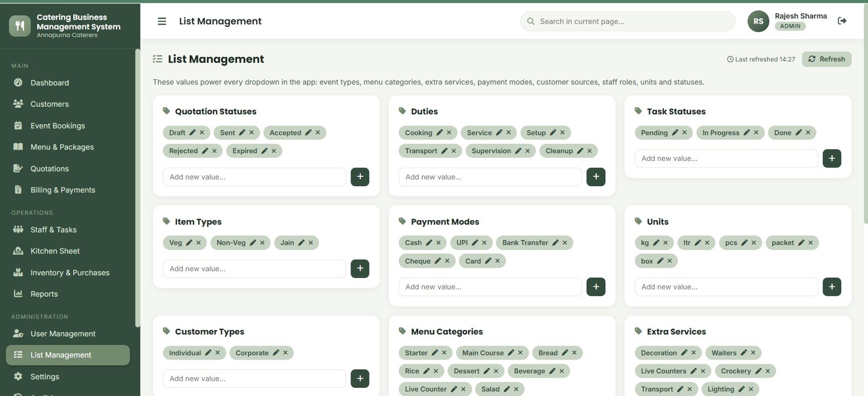The image size is (868, 396).
Task: Click plus button in Item Types card
Action: coord(360,269)
